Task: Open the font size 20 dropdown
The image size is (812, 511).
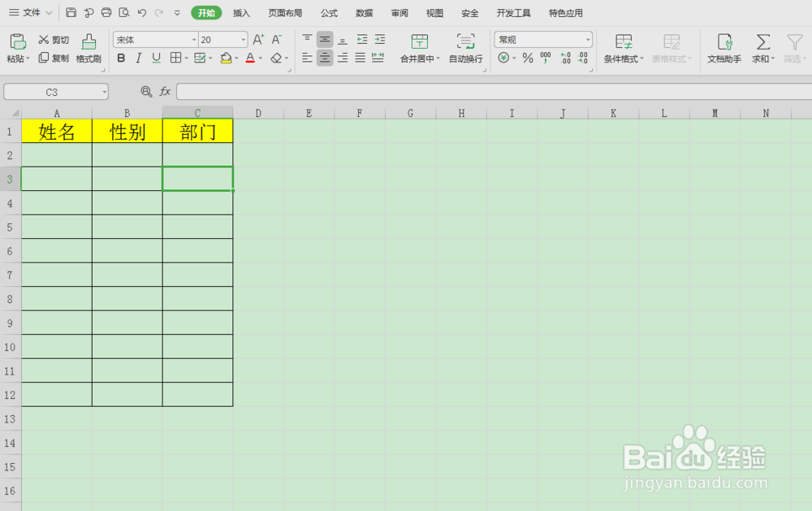Action: point(244,40)
